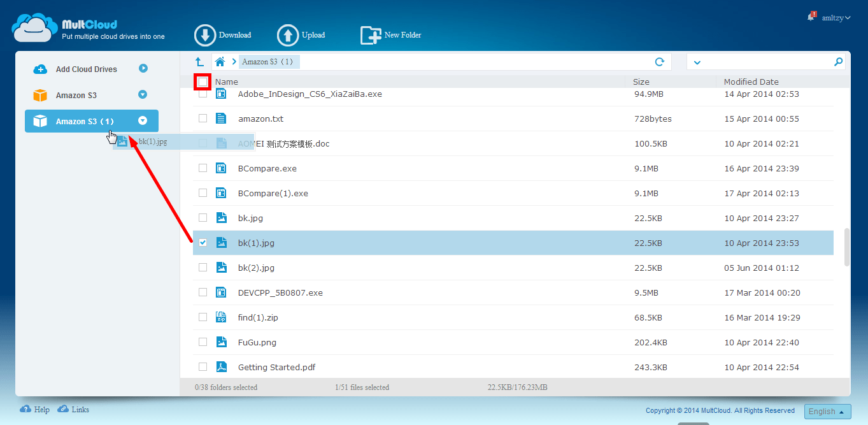Uncheck the bk(1).jpg checkbox
The width and height of the screenshot is (868, 425).
click(203, 243)
